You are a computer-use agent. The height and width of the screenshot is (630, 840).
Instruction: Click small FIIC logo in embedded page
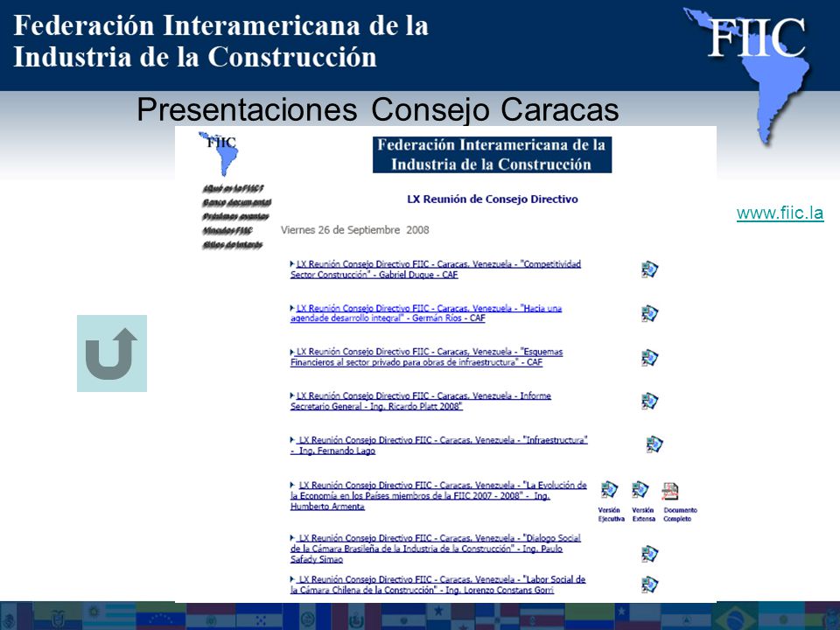[x=219, y=153]
